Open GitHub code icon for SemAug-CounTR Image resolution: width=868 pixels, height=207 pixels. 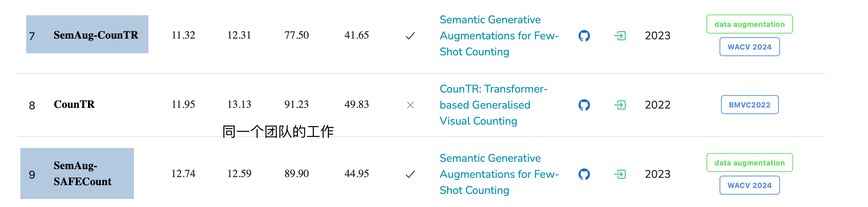click(584, 36)
